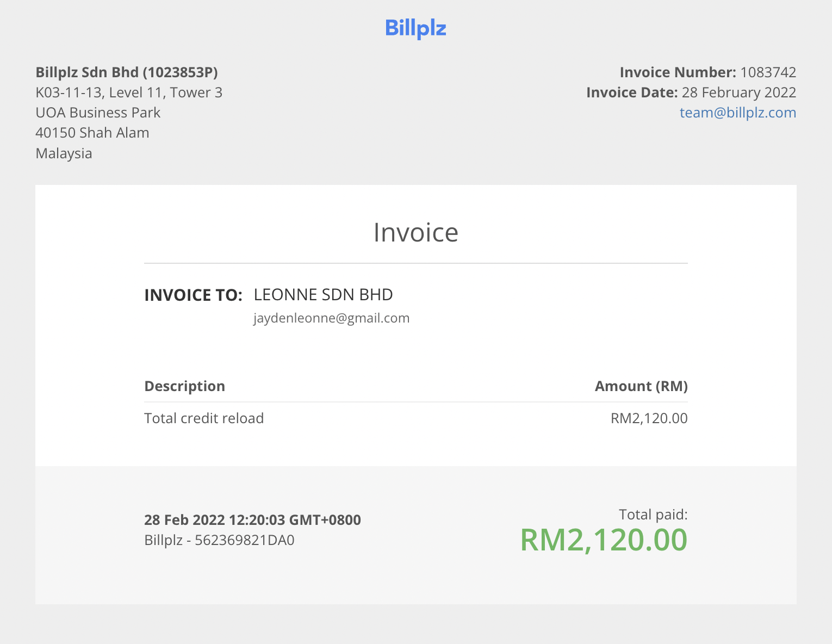This screenshot has width=832, height=644.
Task: Click the UOA Business Park address line
Action: [98, 113]
